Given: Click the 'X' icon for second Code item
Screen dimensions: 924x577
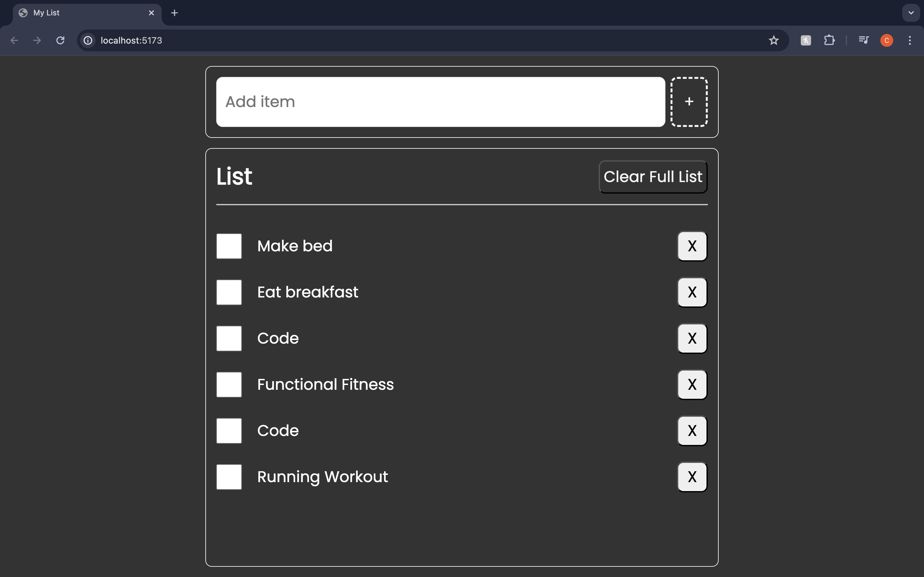Looking at the screenshot, I should tap(692, 431).
